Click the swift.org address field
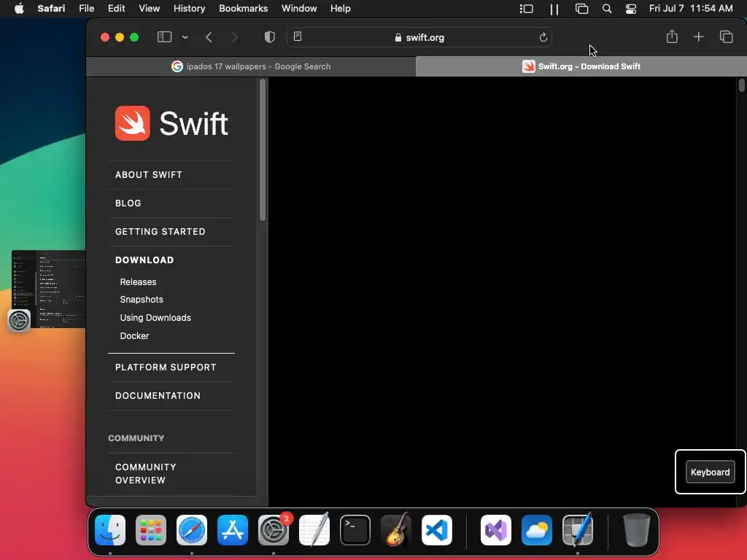 (419, 37)
